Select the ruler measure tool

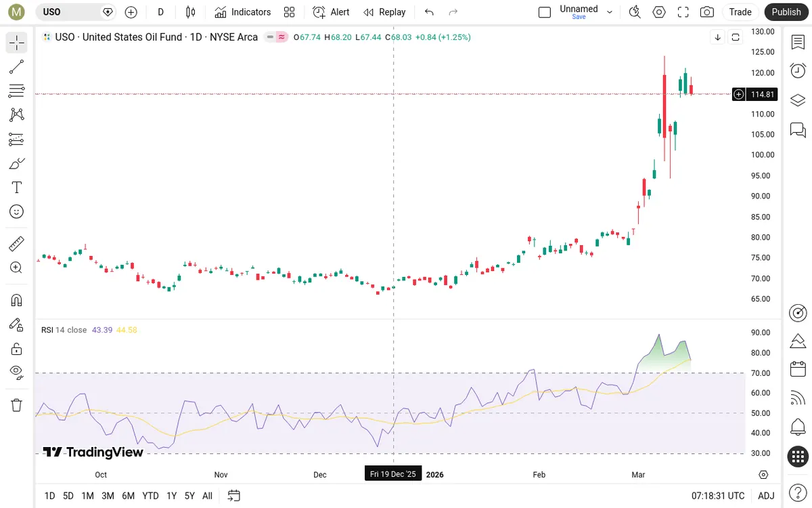pyautogui.click(x=17, y=243)
